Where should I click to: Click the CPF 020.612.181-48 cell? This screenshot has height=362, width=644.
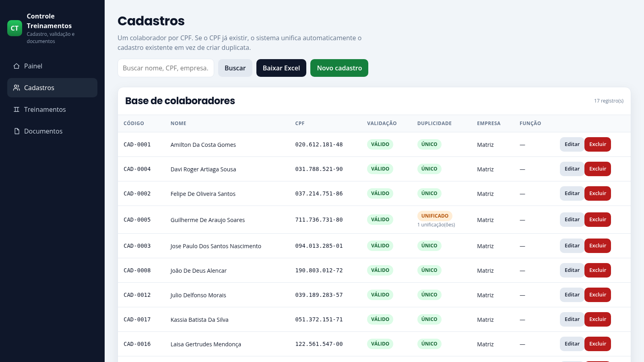(319, 144)
